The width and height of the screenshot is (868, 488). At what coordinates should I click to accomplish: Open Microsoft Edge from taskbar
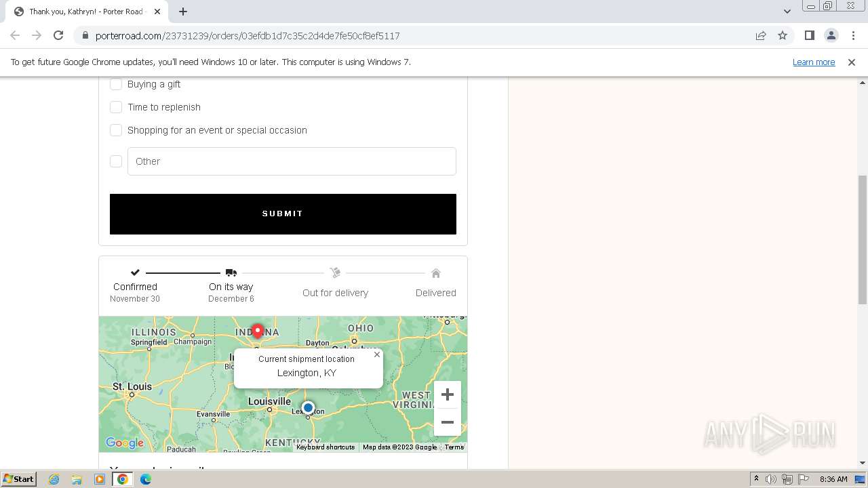click(x=146, y=479)
